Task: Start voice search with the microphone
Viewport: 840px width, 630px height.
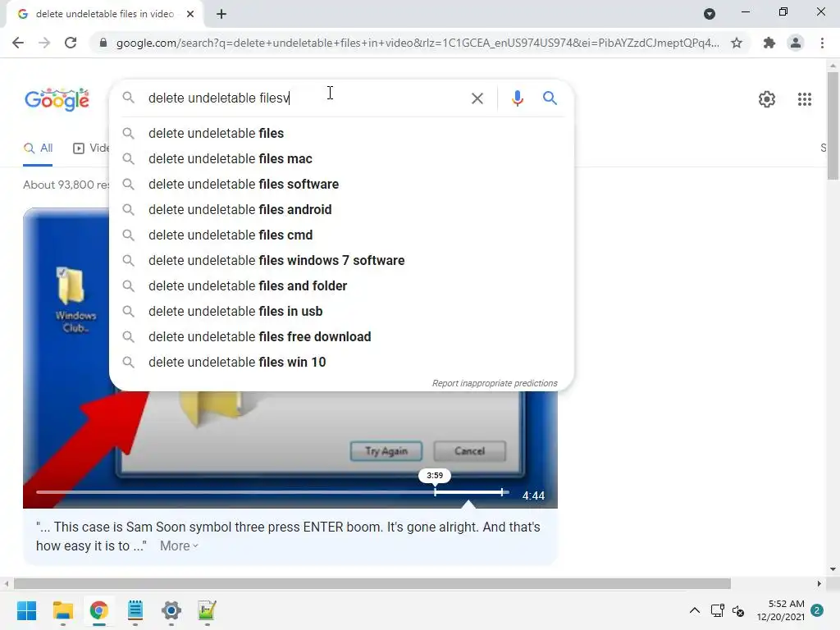Action: point(517,98)
